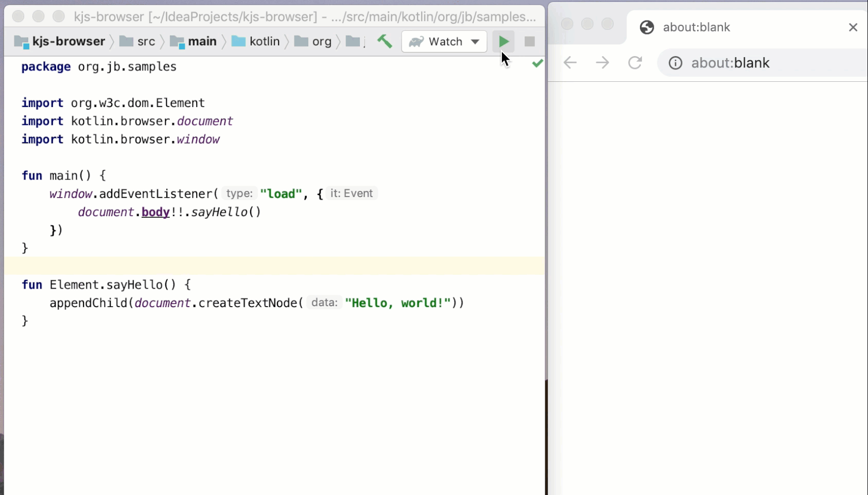This screenshot has height=495, width=868.
Task: Click the green Run button
Action: tap(504, 41)
